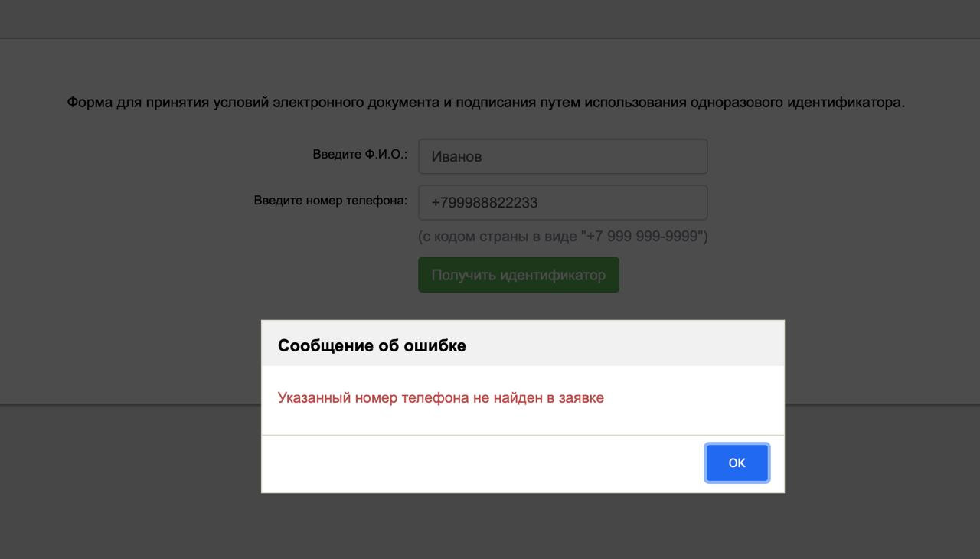Click the country code format hint text
980x559 pixels.
(563, 237)
